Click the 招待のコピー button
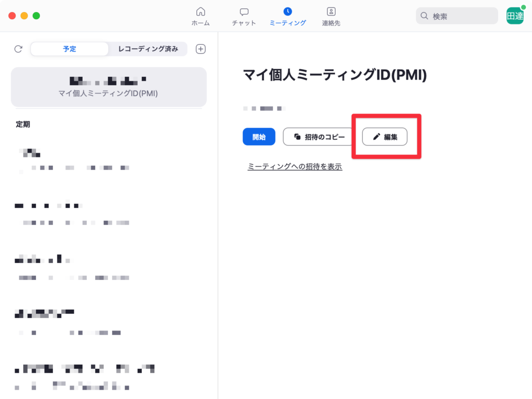This screenshot has width=532, height=399. coord(319,137)
